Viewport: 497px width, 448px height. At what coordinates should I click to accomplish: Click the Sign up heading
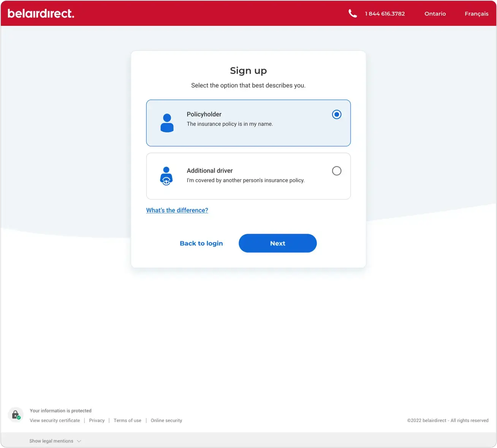coord(248,71)
